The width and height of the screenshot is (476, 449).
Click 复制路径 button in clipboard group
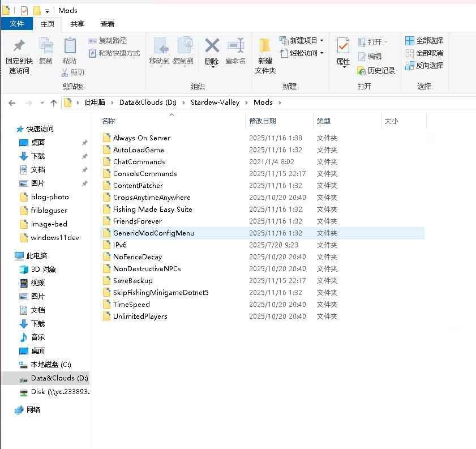108,41
